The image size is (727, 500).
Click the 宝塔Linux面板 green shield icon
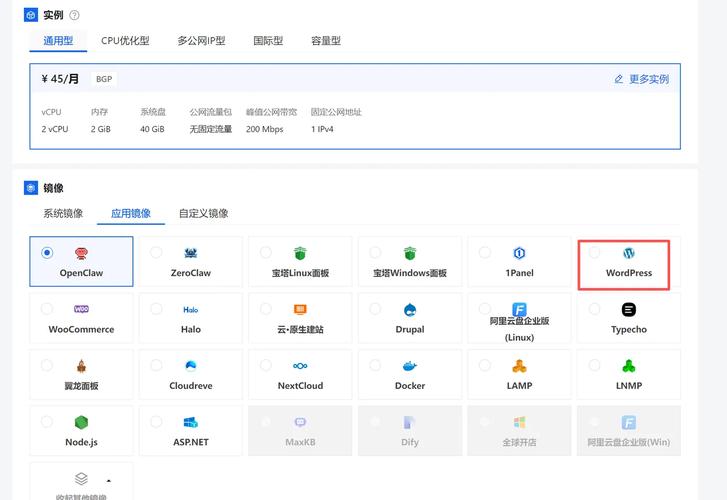300,253
